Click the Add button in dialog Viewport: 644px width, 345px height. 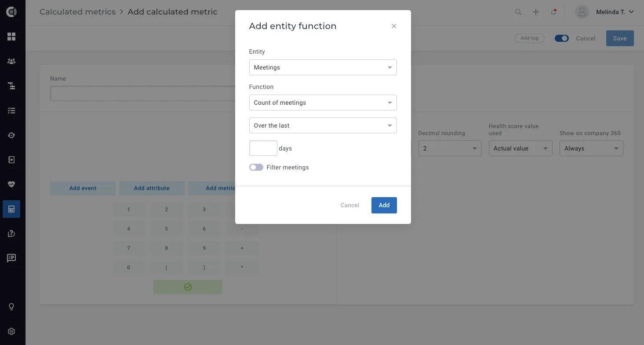[x=384, y=205]
